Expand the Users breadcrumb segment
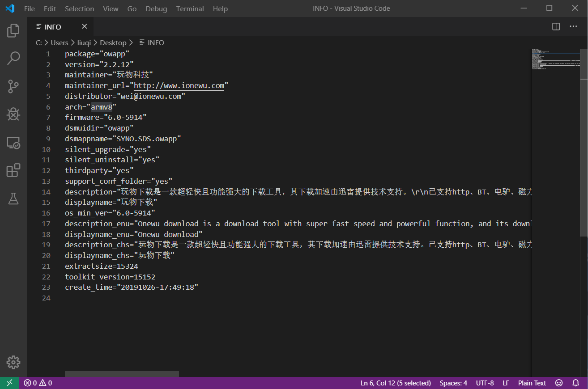Screen dimensions: 588x389 60,42
